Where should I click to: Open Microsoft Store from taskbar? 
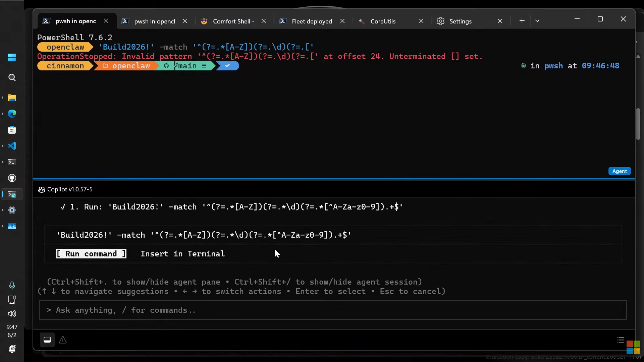click(x=12, y=130)
